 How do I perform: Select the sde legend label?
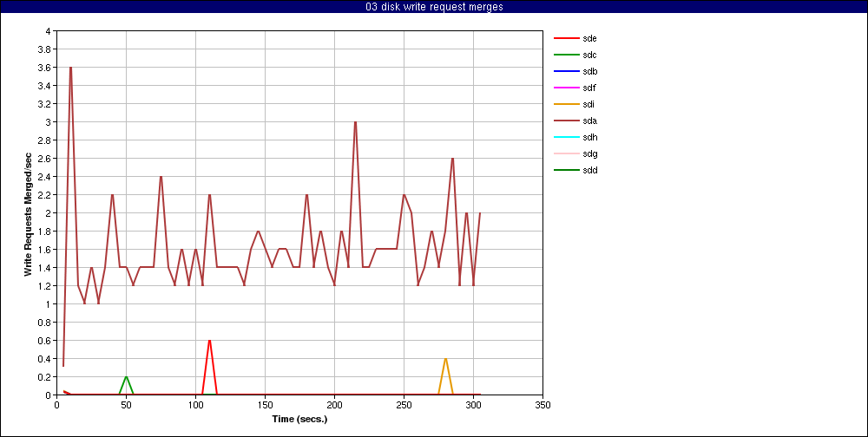click(x=589, y=38)
